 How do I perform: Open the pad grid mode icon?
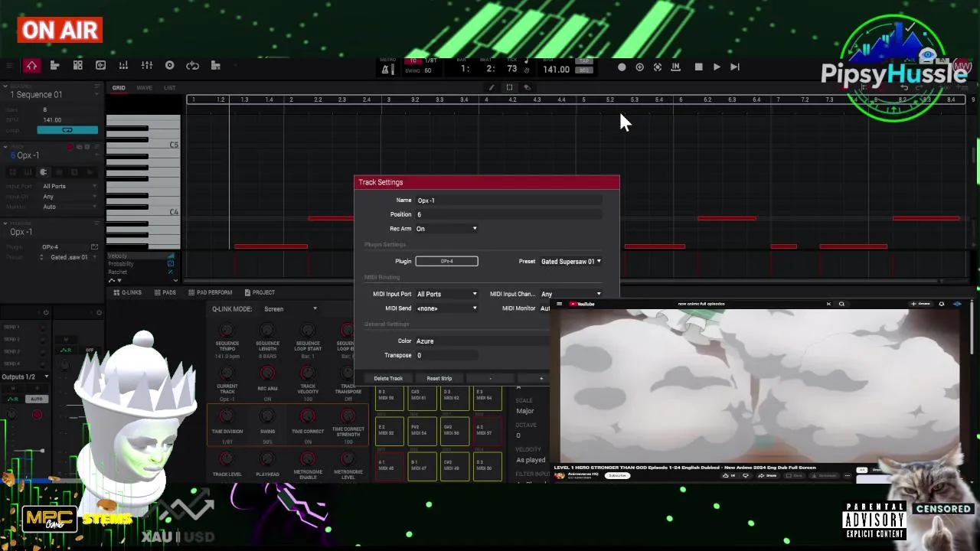(x=77, y=66)
